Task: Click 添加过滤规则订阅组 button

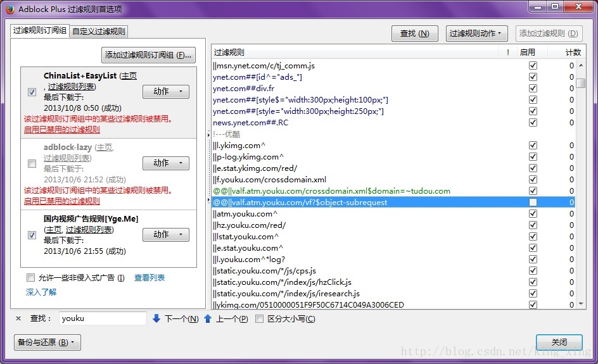Action: (148, 55)
